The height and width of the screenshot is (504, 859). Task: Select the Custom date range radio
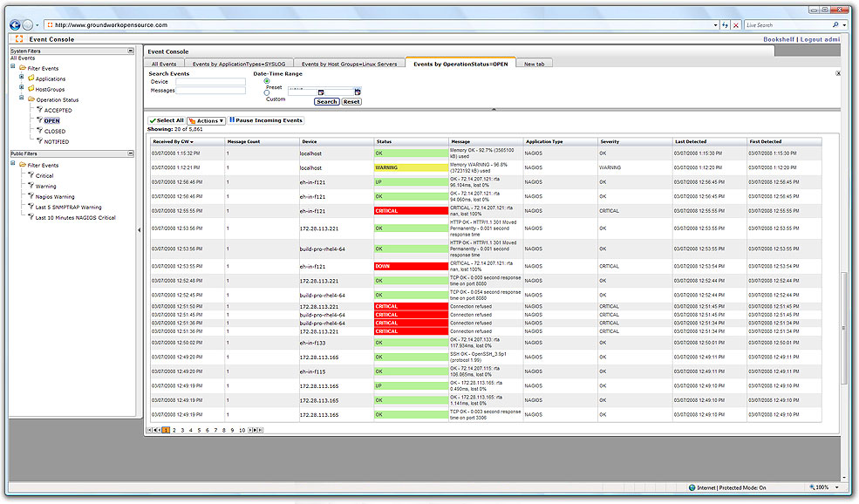(x=267, y=92)
